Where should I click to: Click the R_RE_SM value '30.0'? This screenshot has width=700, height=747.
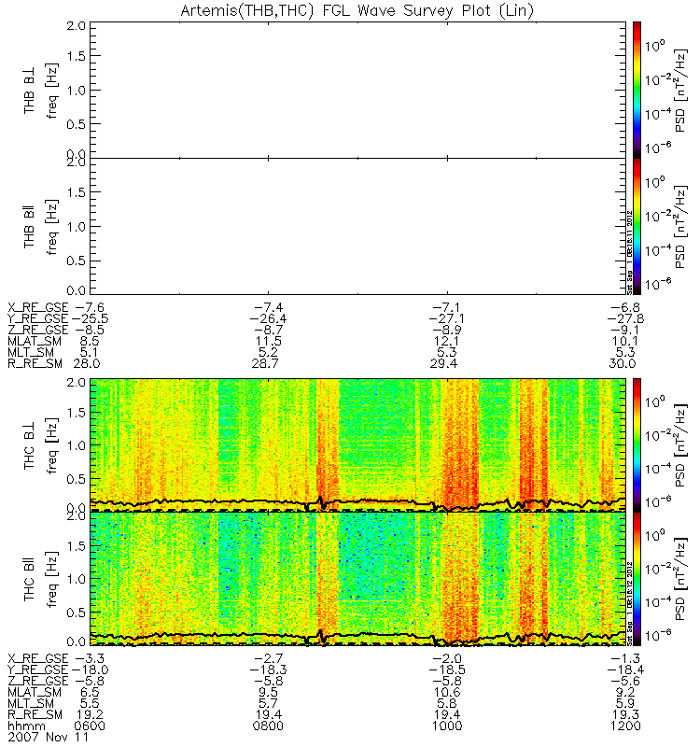pos(623,363)
